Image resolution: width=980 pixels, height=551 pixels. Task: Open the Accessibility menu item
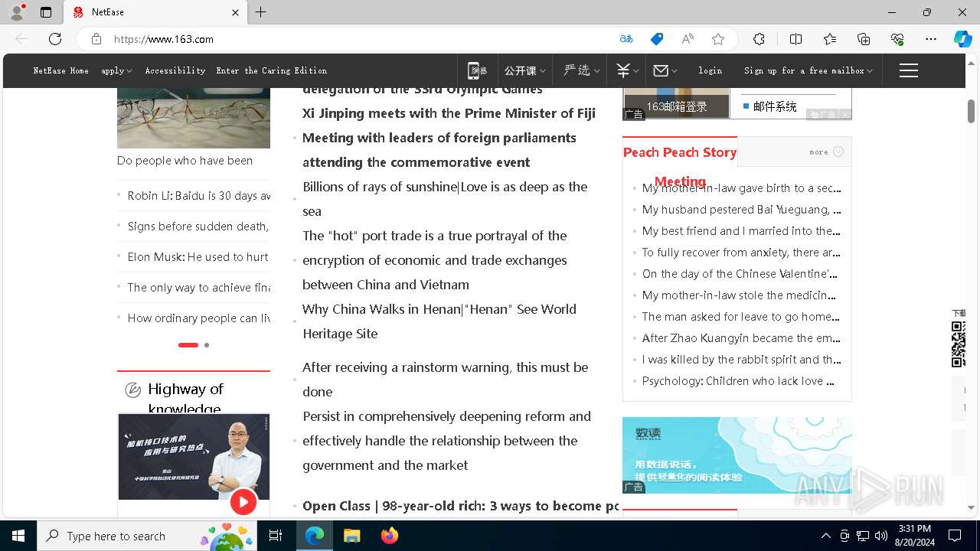coord(175,70)
